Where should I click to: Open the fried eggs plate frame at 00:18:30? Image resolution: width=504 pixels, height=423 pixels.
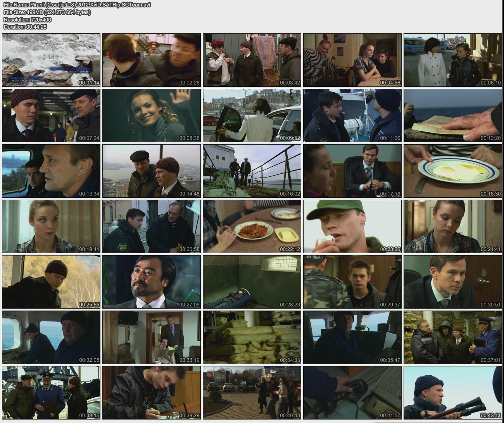click(x=452, y=171)
